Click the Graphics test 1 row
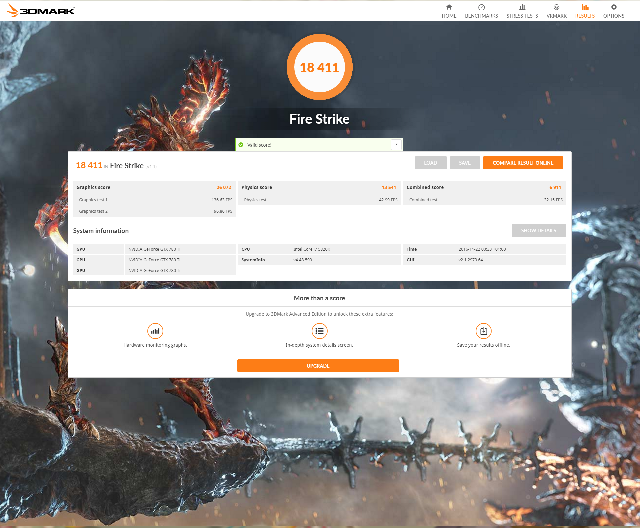Image resolution: width=640 pixels, height=528 pixels. coord(154,200)
